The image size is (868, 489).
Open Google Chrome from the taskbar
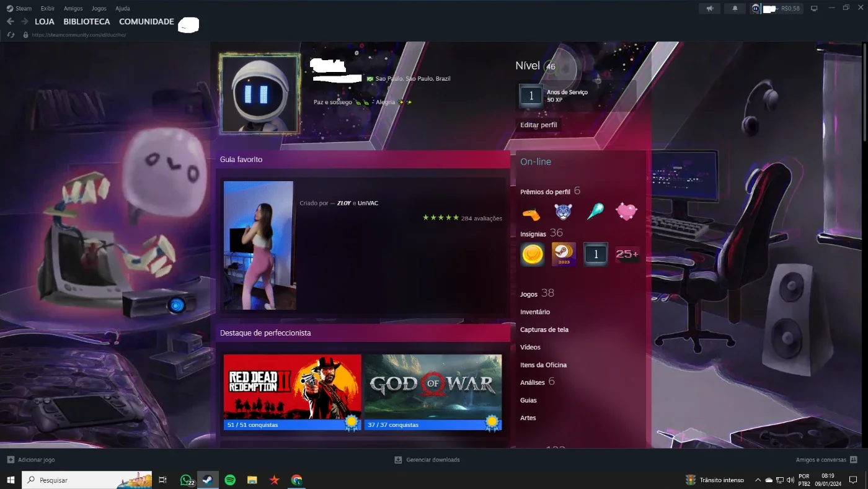296,480
